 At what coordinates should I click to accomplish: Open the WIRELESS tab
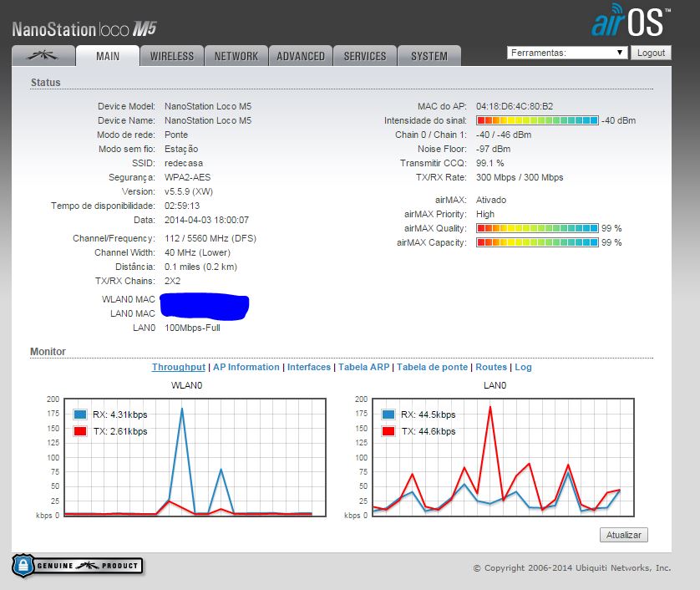[x=172, y=56]
